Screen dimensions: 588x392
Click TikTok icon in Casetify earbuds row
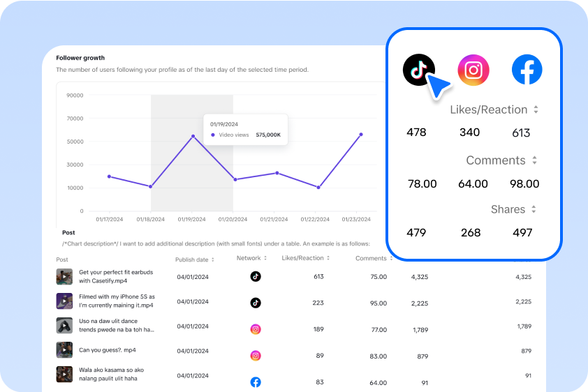click(x=256, y=277)
